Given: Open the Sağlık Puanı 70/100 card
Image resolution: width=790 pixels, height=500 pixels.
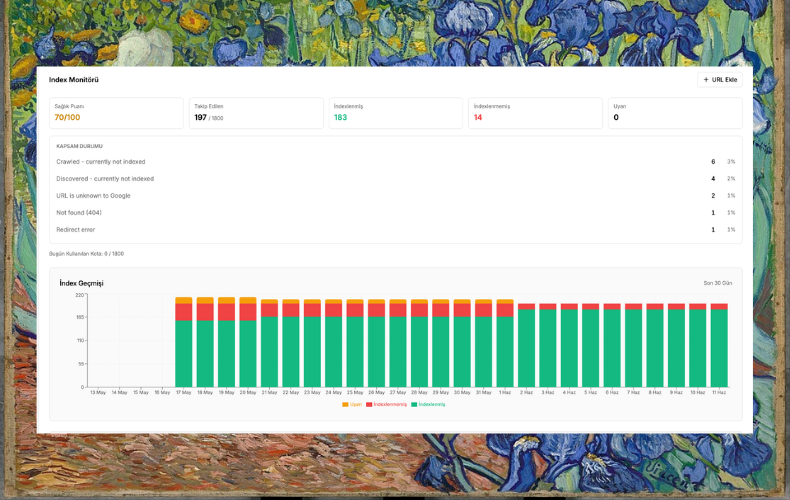Looking at the screenshot, I should coord(116,113).
